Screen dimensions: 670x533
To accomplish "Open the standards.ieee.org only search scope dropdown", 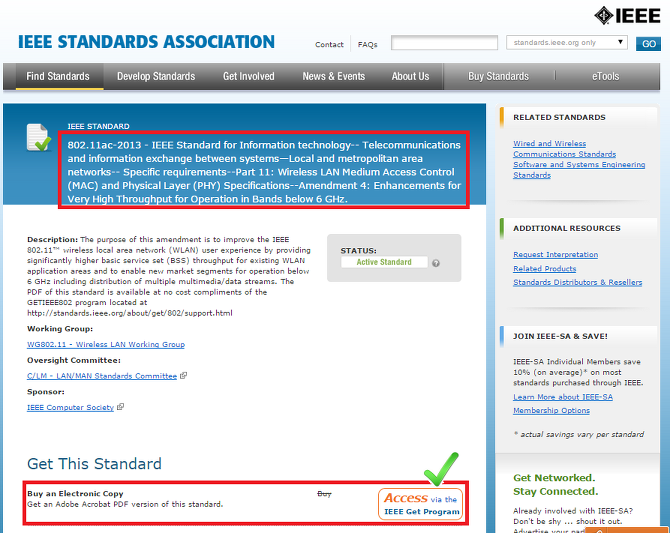I will (567, 43).
